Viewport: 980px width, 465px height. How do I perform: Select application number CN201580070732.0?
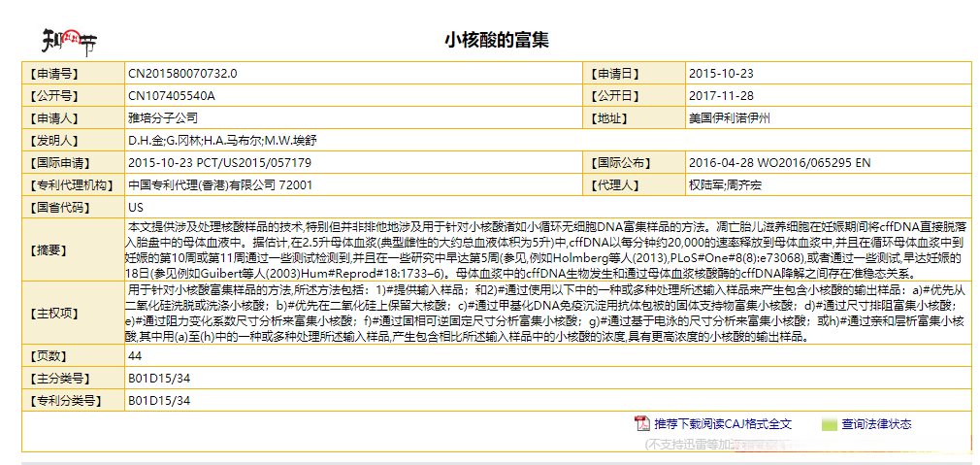182,73
